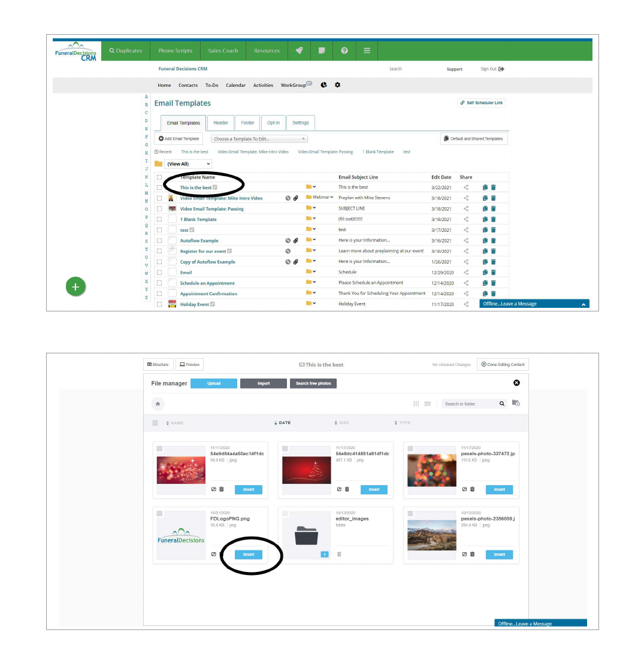Screen dimensions: 644x666
Task: Switch file manager to grid view
Action: click(416, 404)
